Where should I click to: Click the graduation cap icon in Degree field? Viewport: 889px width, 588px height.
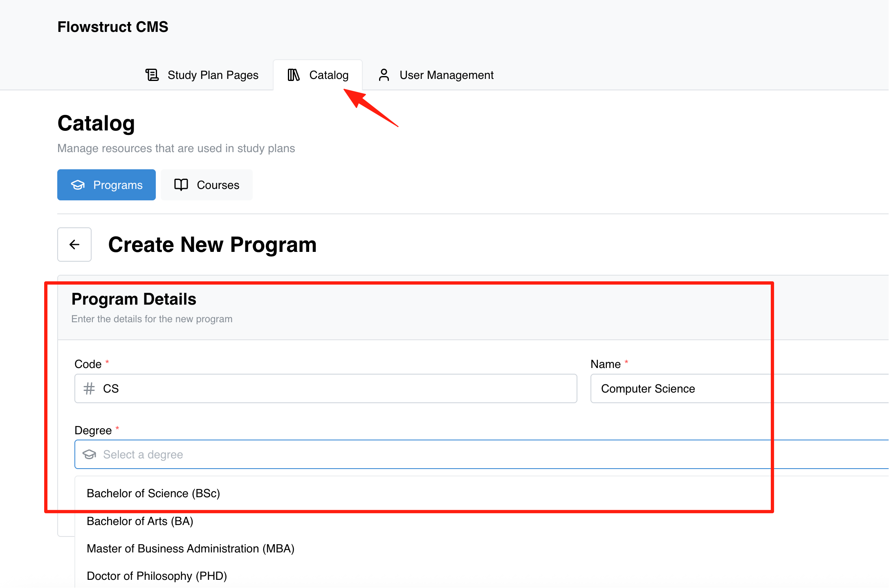coord(89,454)
